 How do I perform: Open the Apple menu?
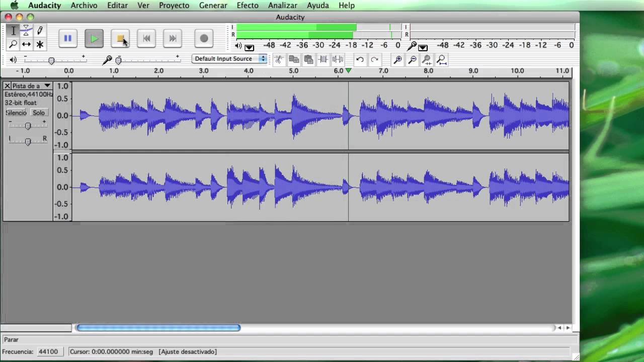(x=14, y=6)
